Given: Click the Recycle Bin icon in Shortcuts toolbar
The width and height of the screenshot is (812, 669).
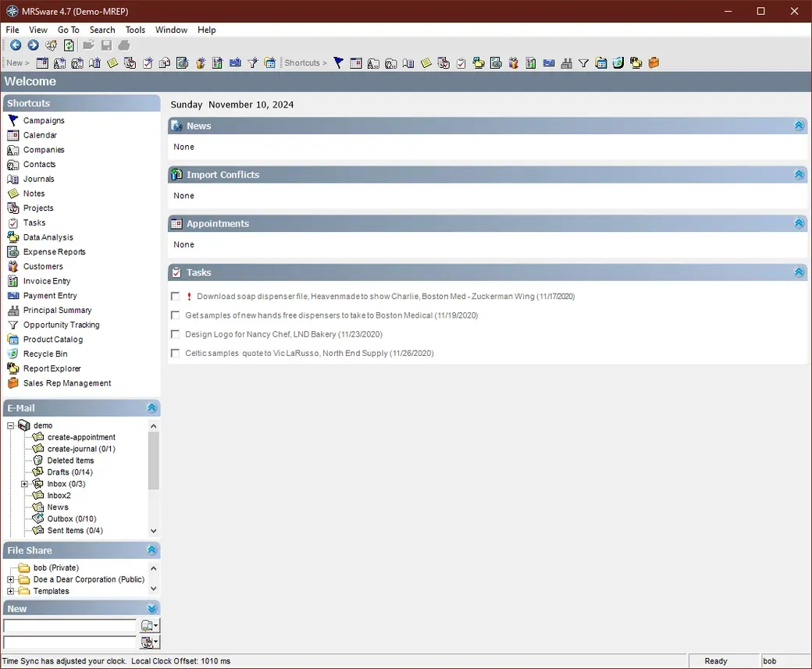Looking at the screenshot, I should (618, 63).
